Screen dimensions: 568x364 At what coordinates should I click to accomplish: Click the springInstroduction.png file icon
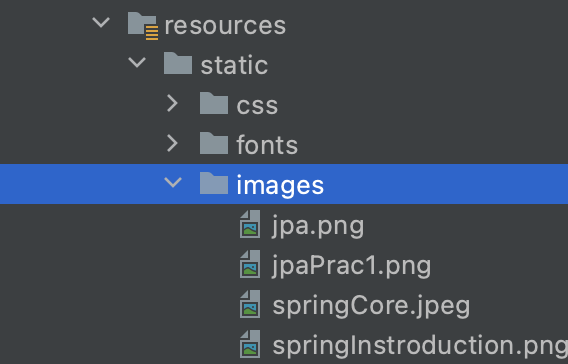pos(250,344)
